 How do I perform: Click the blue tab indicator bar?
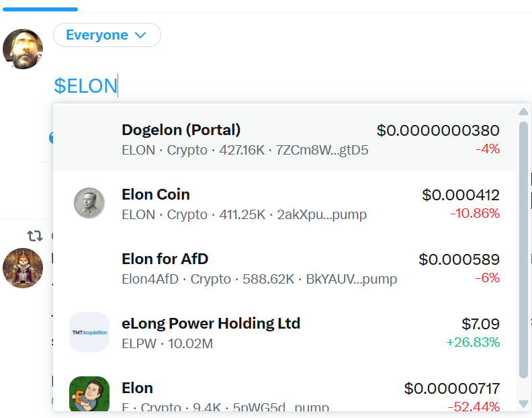click(x=40, y=9)
